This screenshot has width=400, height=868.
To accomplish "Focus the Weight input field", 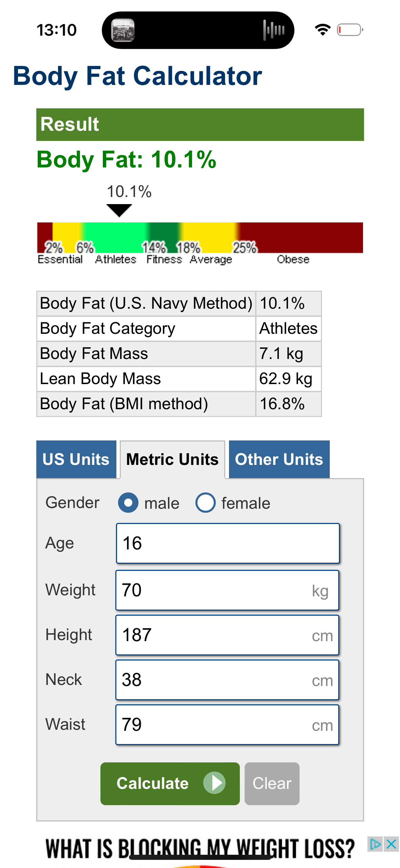I will tap(227, 590).
